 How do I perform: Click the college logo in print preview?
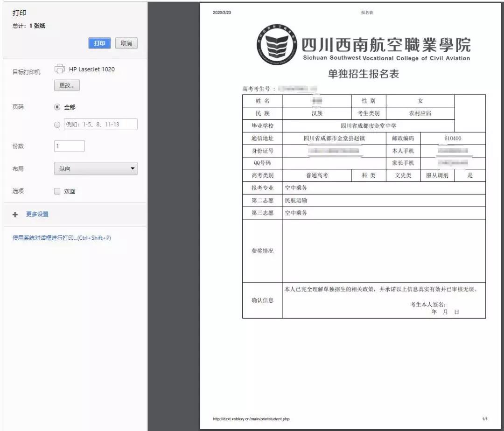277,44
